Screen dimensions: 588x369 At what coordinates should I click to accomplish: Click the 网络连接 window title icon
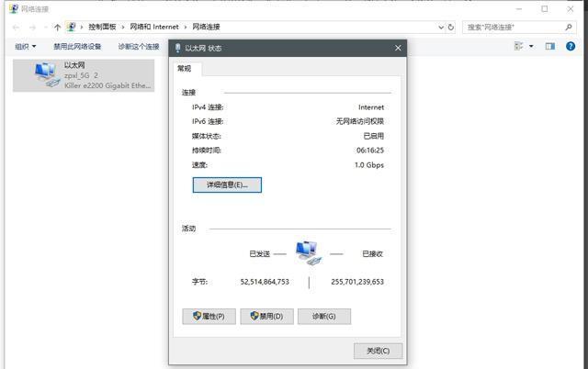tap(14, 8)
